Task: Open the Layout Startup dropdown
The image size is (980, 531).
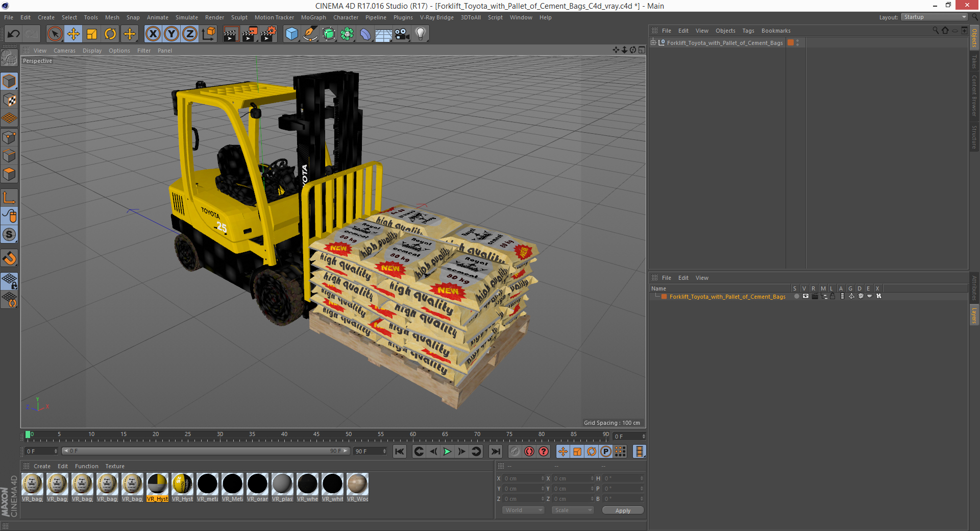Action: [934, 17]
